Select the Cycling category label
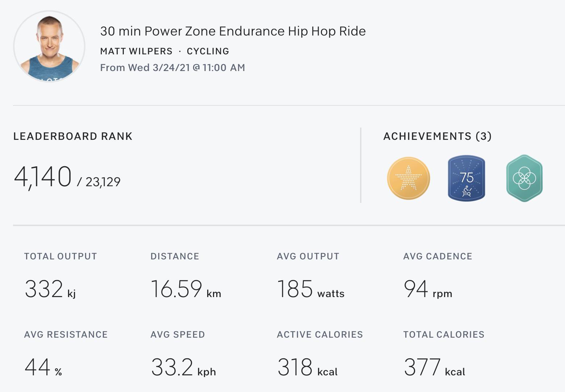The image size is (565, 392). [208, 51]
